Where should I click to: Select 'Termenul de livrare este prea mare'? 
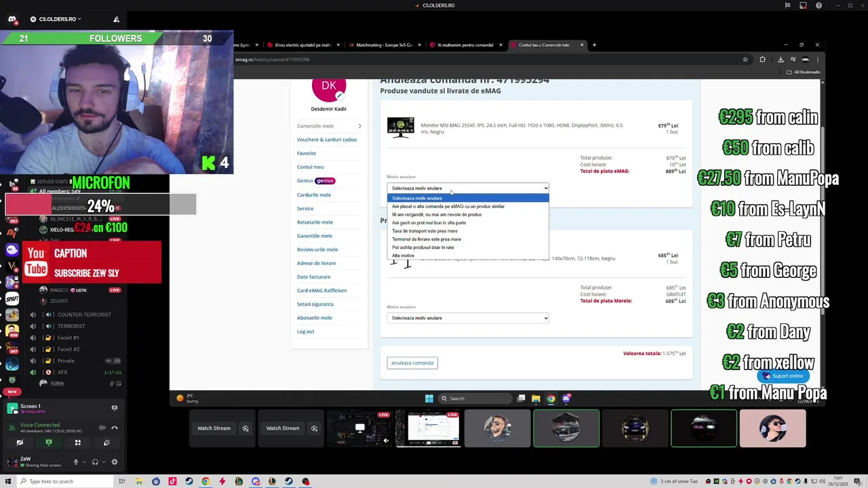pyautogui.click(x=468, y=239)
